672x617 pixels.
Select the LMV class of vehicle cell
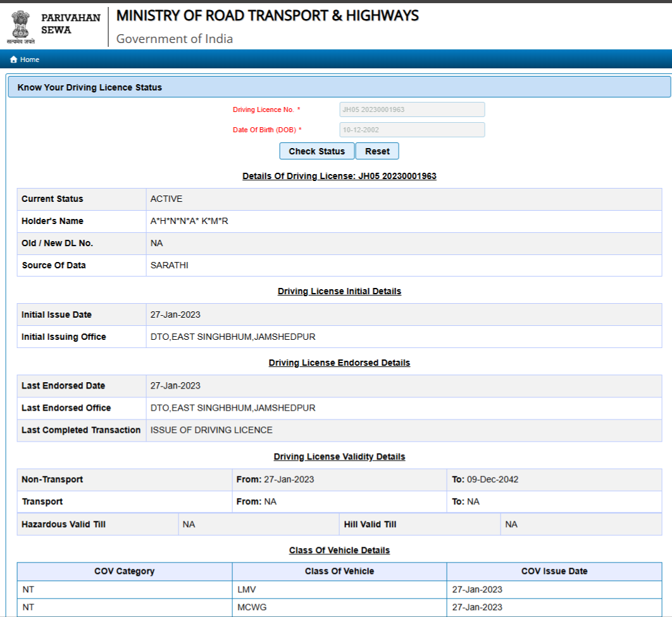tap(246, 589)
